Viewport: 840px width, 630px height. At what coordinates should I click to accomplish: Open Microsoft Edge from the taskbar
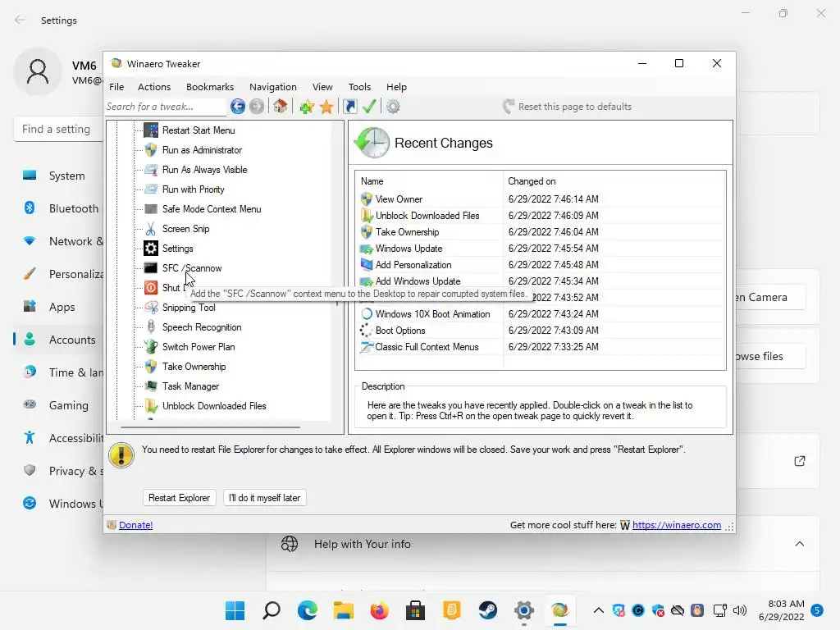pos(308,610)
